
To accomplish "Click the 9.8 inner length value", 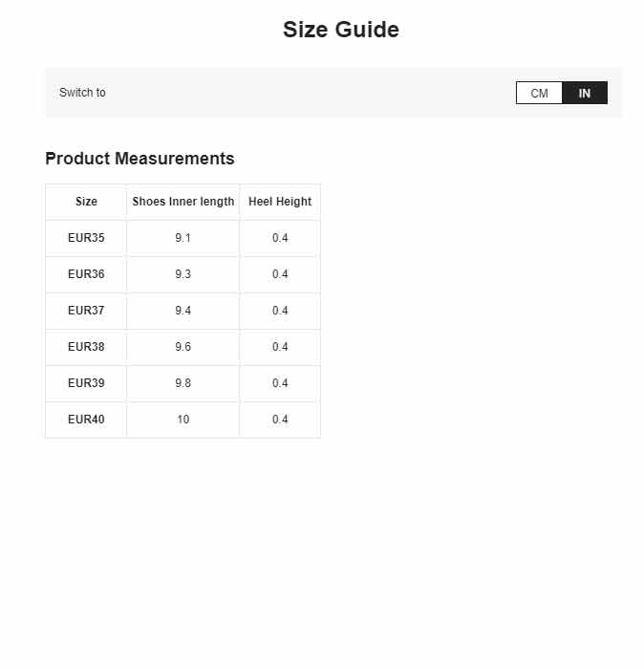I will coord(182,382).
